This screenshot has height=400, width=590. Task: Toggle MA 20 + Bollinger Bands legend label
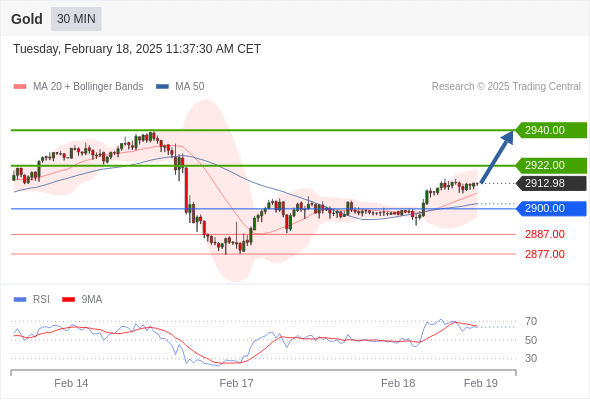click(x=88, y=87)
